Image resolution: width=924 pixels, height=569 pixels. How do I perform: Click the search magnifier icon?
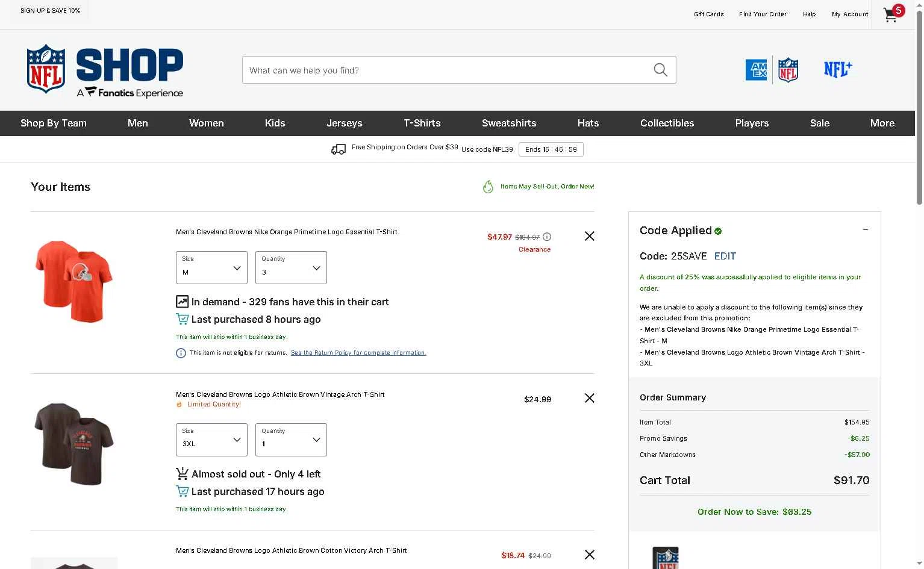pyautogui.click(x=660, y=70)
